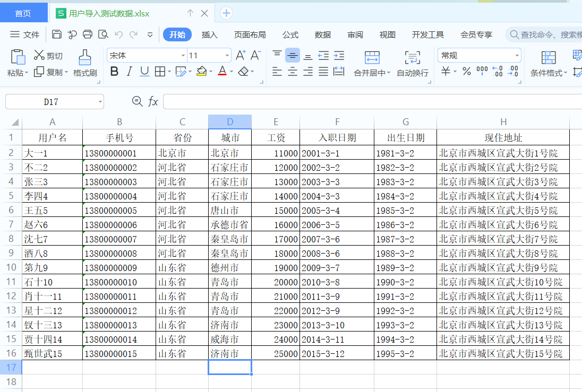Expand fill color options arrow

[x=211, y=72]
